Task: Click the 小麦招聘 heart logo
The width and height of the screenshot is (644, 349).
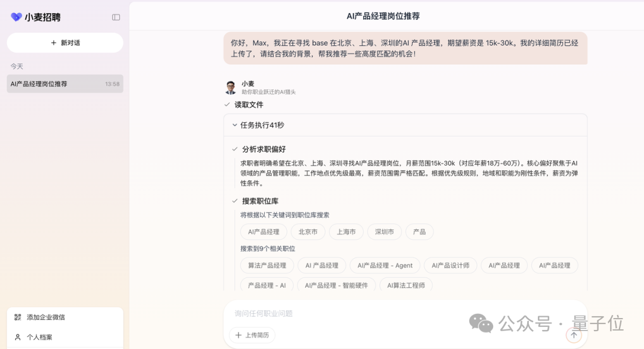Action: (16, 17)
